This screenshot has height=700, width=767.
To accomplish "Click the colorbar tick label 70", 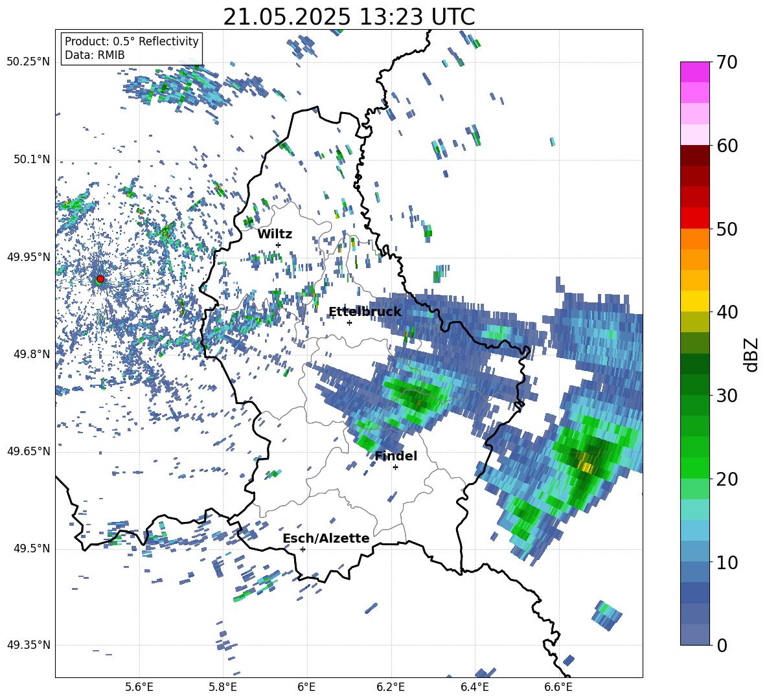I will click(x=727, y=63).
